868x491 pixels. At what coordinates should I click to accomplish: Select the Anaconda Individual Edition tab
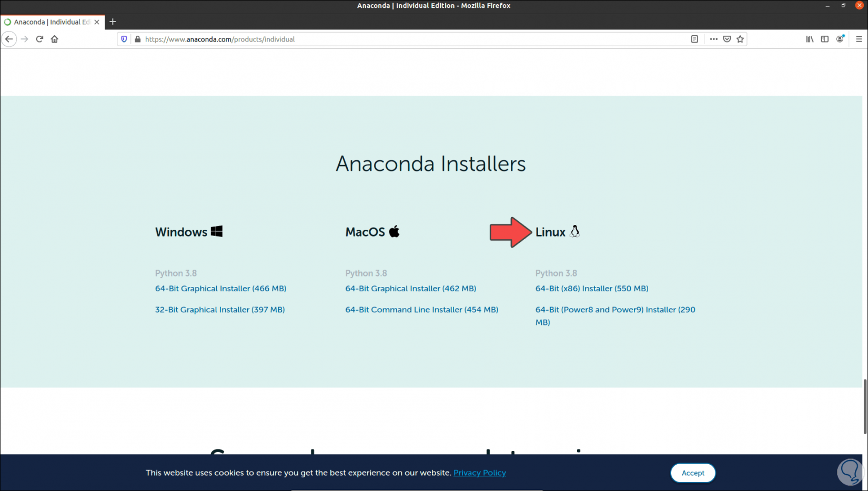pos(52,22)
